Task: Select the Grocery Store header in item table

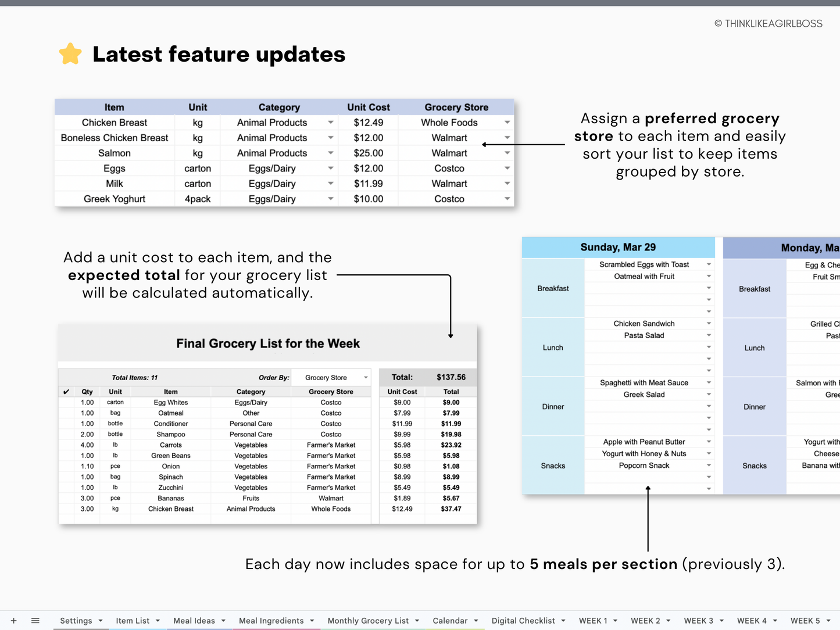Action: coord(456,108)
